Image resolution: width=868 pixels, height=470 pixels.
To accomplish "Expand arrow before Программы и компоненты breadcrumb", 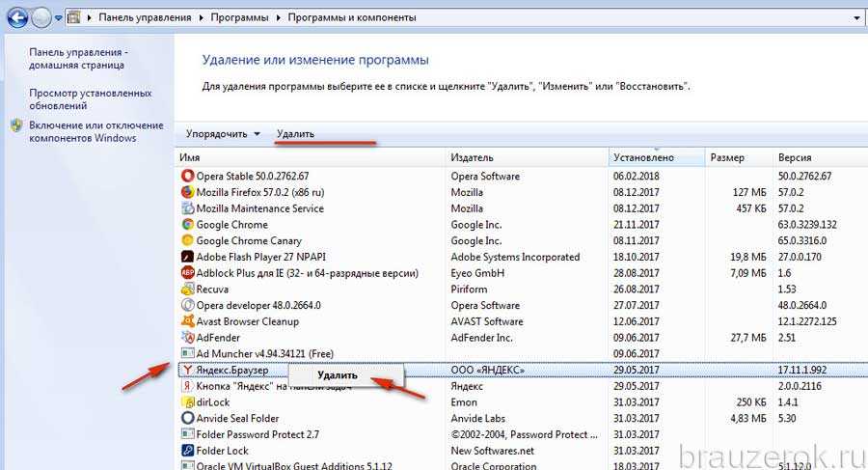I will [279, 17].
